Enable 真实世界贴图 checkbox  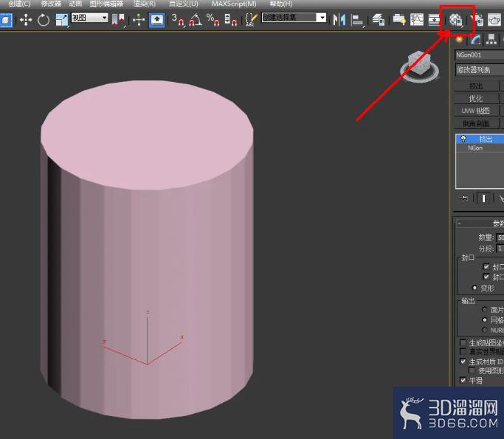coord(463,351)
